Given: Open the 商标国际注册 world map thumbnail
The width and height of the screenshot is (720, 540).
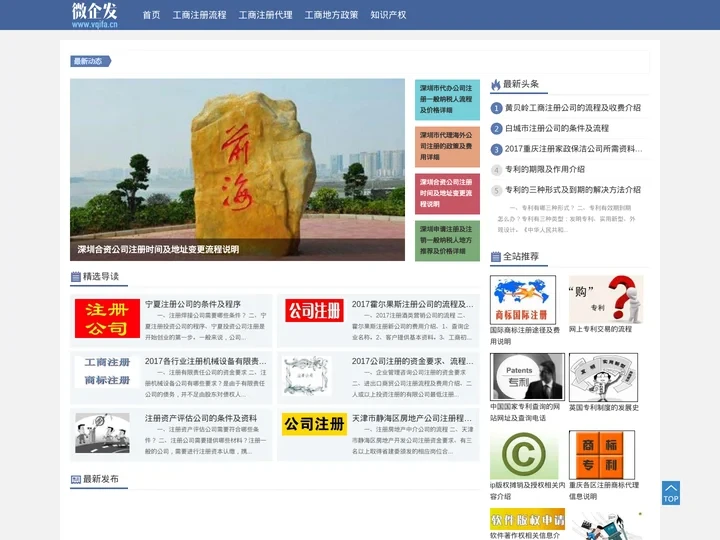Looking at the screenshot, I should [x=523, y=300].
